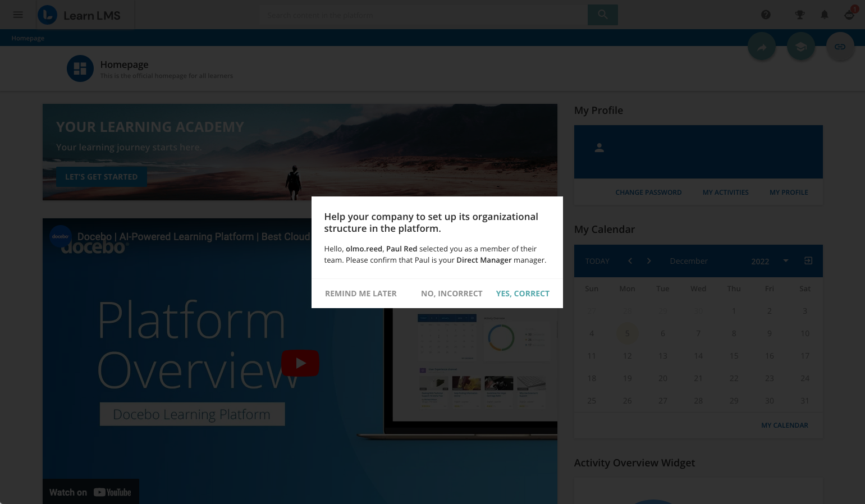
Task: Select Remind Me Later option
Action: 360,294
